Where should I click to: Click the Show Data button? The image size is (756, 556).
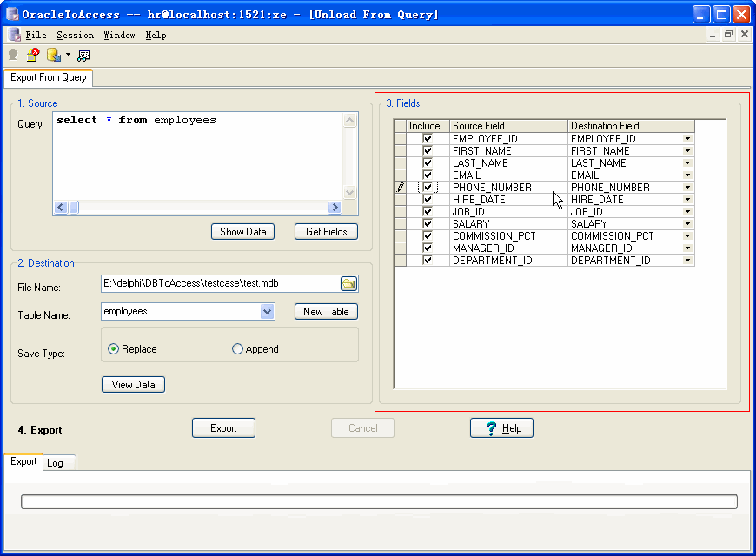click(242, 232)
